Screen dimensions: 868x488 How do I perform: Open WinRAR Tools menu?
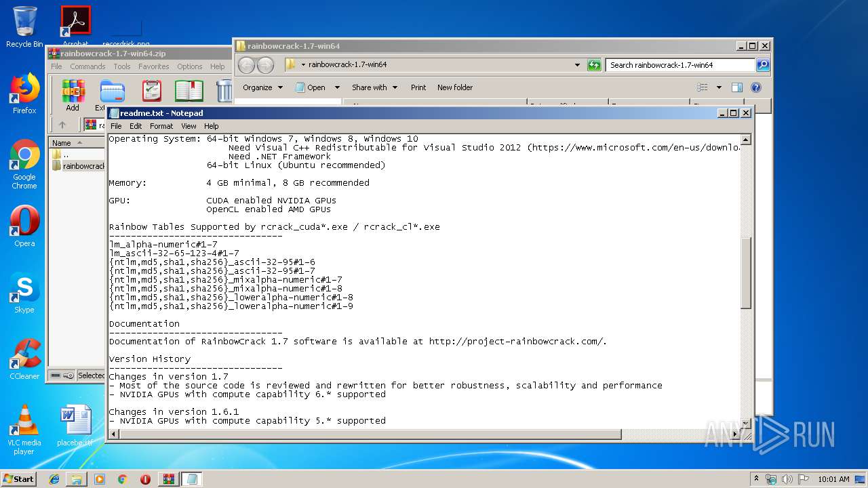122,66
